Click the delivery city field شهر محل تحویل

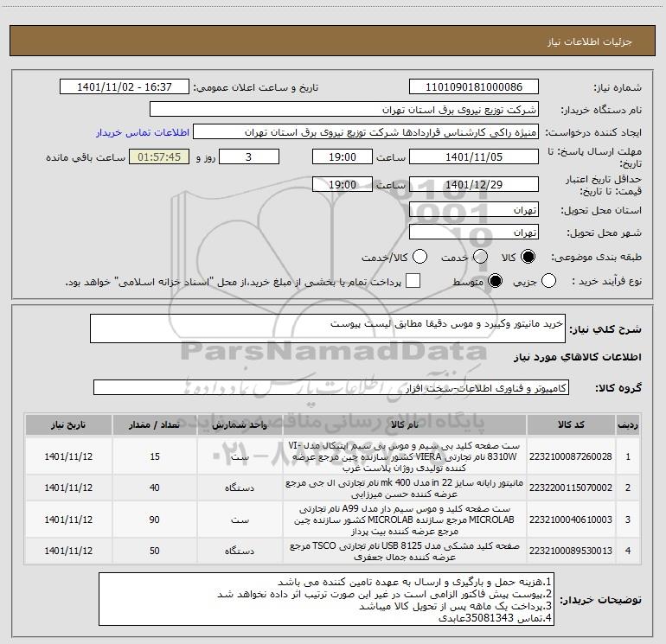tap(474, 233)
